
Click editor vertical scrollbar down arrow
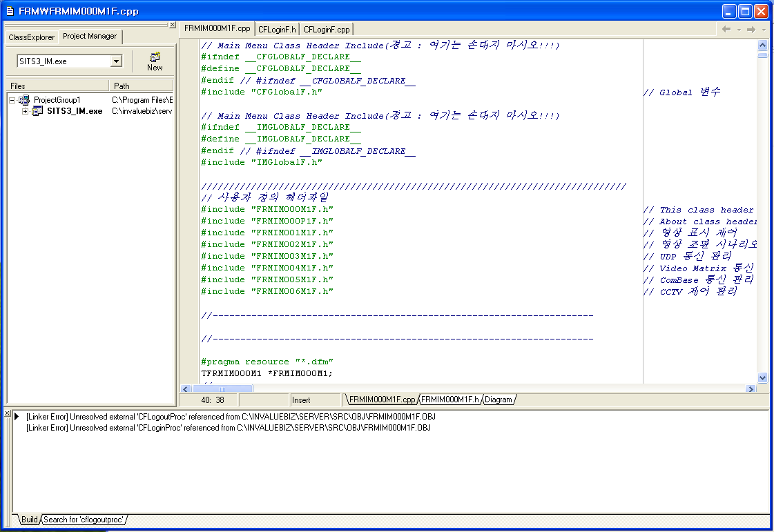point(762,377)
